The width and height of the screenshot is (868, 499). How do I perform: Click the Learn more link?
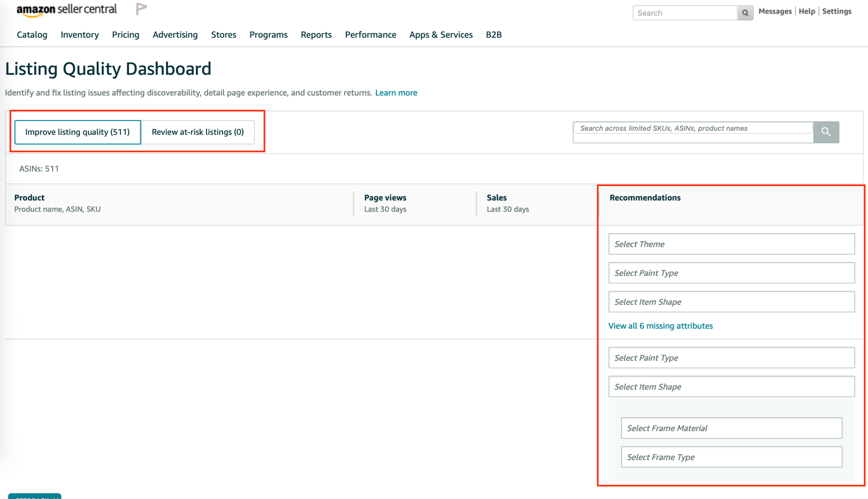[396, 92]
